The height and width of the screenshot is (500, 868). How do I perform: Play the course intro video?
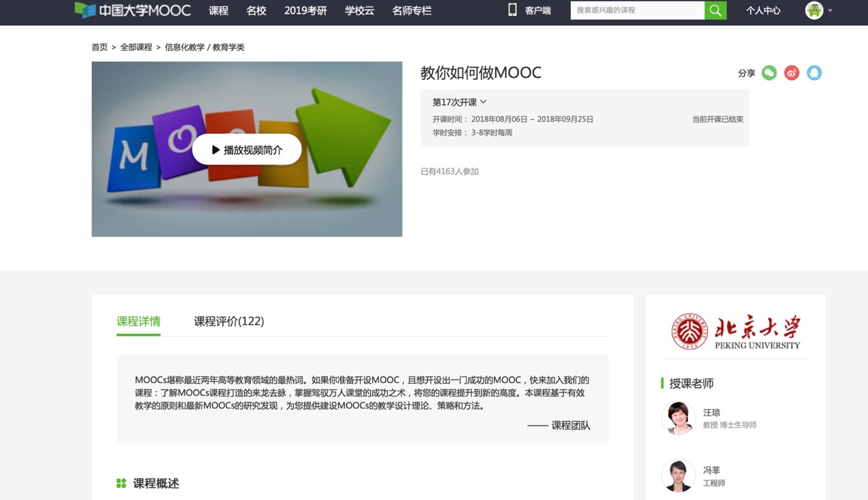[x=246, y=150]
